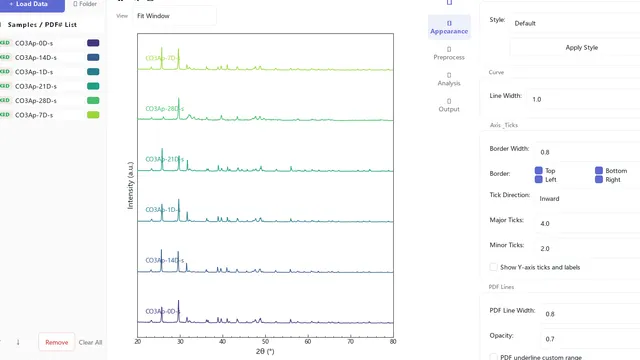Click the 2θ (°) axis label

pos(265,351)
